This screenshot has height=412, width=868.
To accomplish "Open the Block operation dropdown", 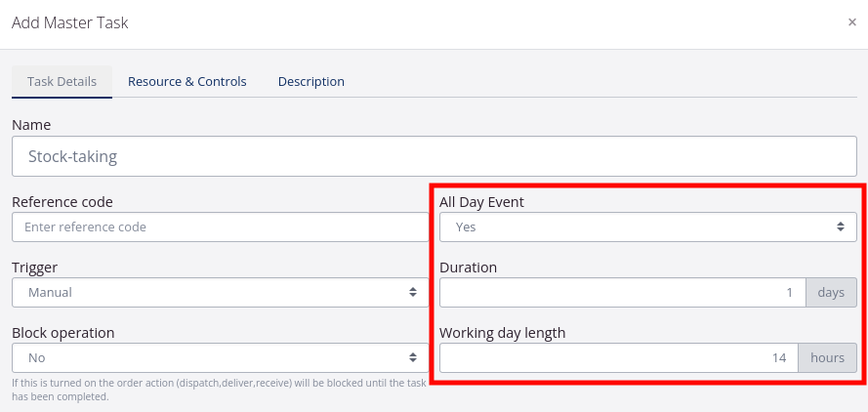I will tap(220, 358).
